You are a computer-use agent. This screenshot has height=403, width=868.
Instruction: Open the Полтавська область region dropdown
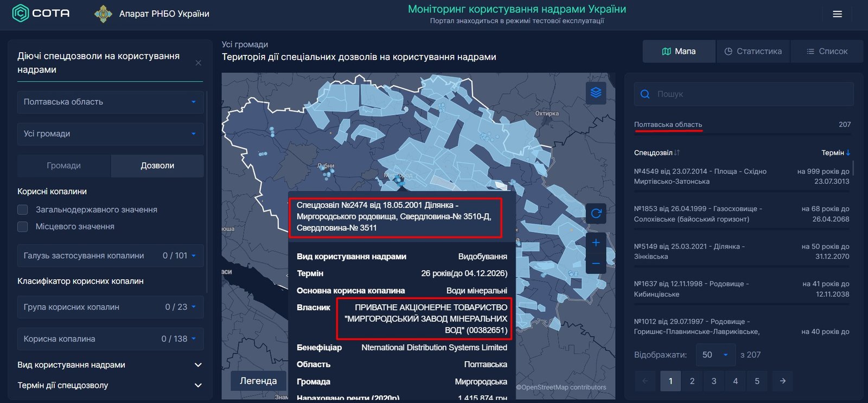tap(111, 102)
